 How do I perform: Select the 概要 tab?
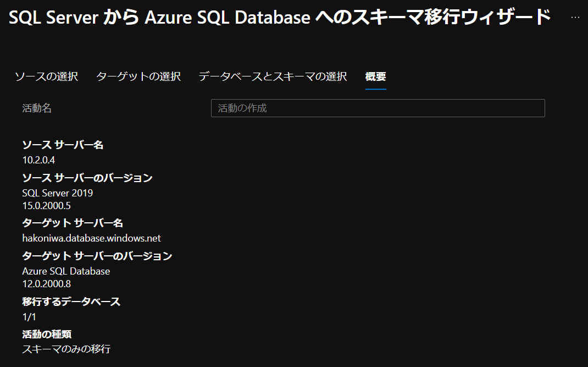(375, 76)
